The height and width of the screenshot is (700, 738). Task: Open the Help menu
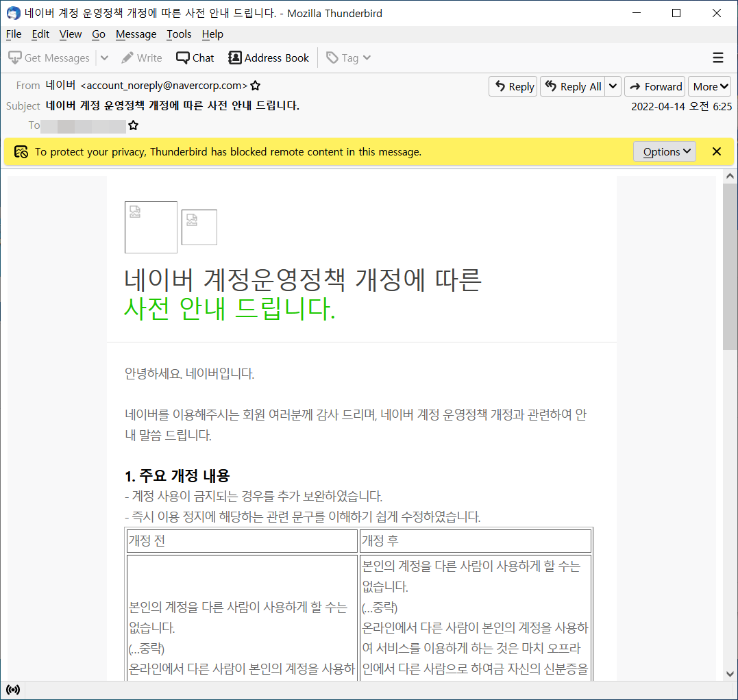click(x=212, y=34)
